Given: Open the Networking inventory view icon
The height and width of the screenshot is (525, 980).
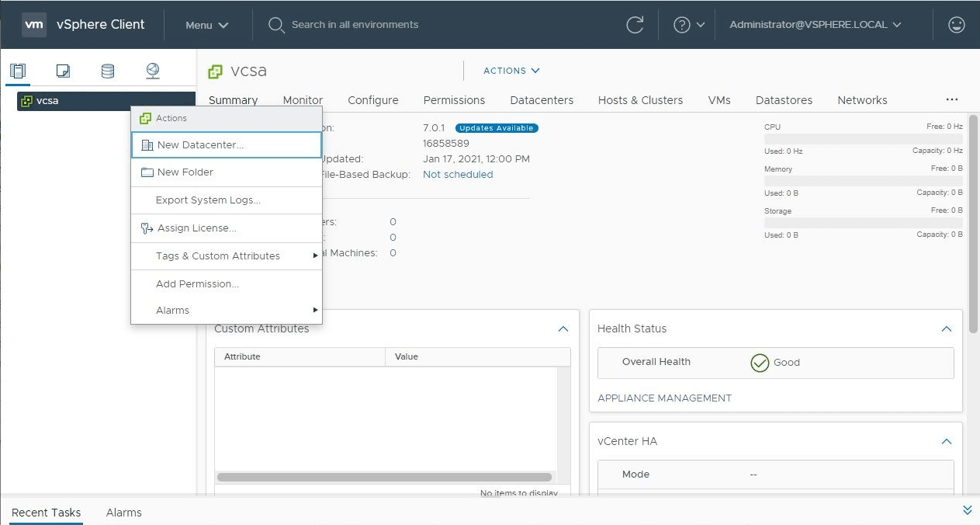Looking at the screenshot, I should click(x=153, y=71).
